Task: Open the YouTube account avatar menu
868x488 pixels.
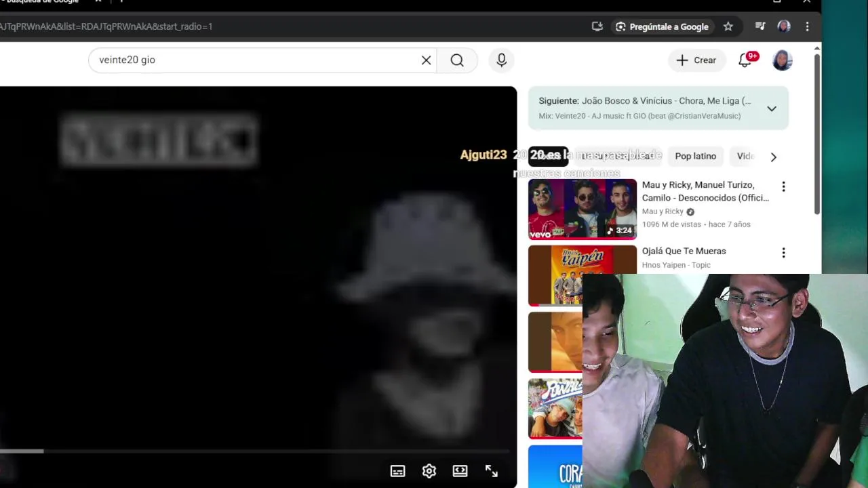Action: 783,60
